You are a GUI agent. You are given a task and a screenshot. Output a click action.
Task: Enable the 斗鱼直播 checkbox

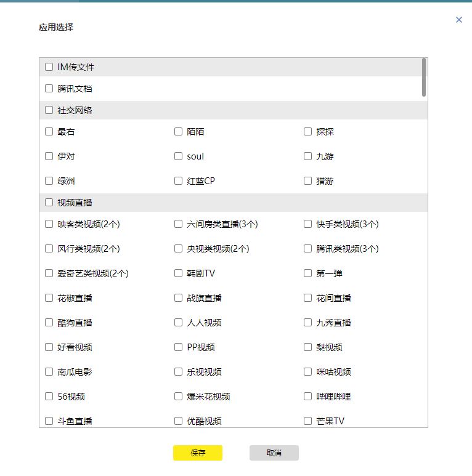(x=49, y=421)
